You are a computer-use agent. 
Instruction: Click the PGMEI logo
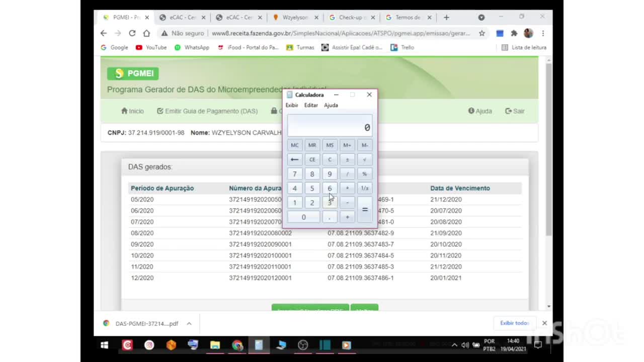point(133,73)
